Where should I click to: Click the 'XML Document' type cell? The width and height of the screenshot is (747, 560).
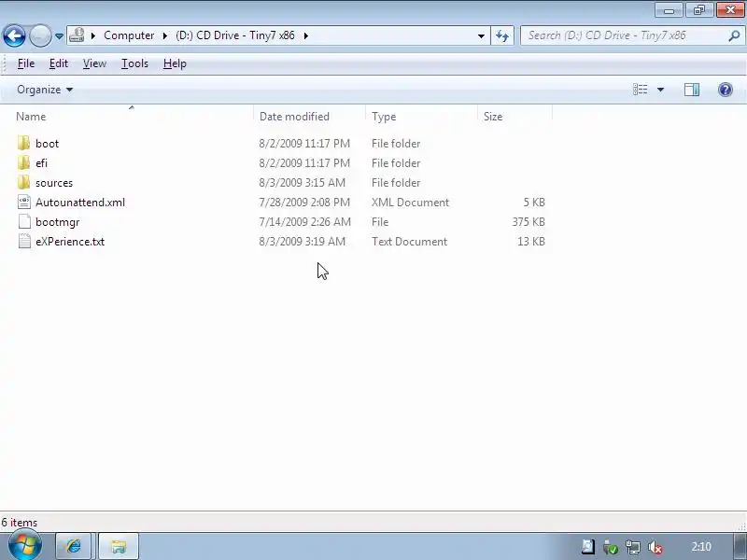pos(410,203)
